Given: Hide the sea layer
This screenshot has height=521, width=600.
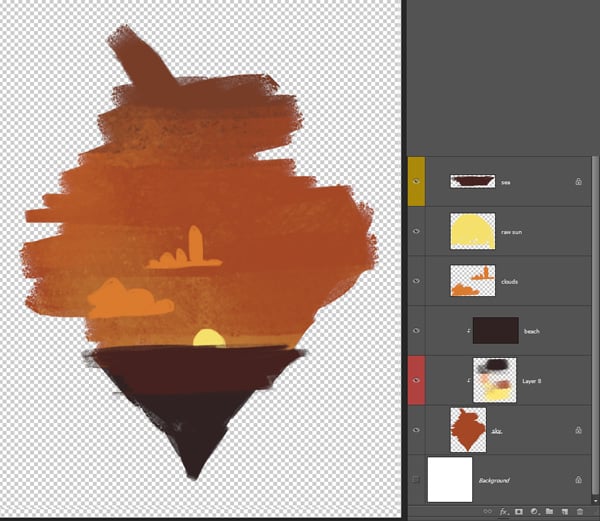Looking at the screenshot, I should click(x=416, y=182).
